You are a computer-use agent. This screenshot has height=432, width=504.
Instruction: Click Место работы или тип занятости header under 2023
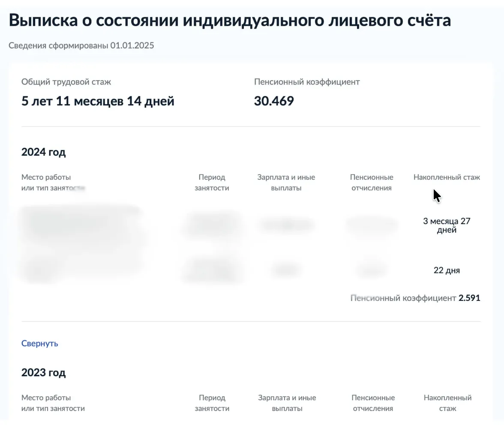coord(53,403)
